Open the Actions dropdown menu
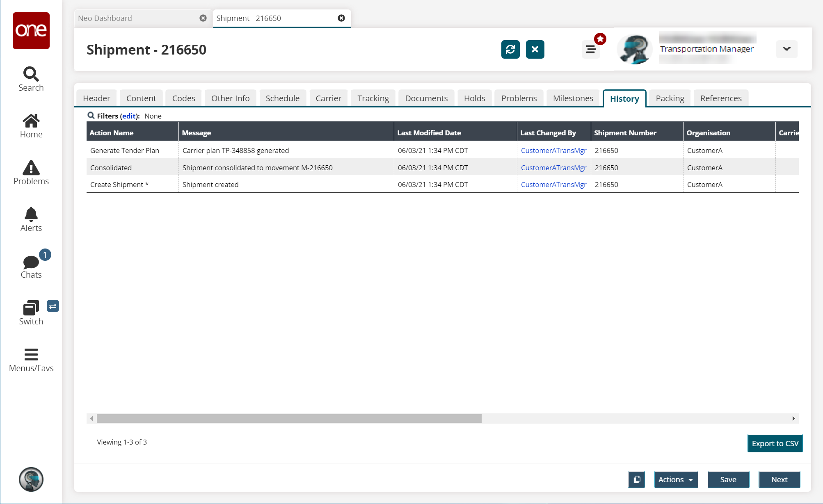 click(x=675, y=479)
